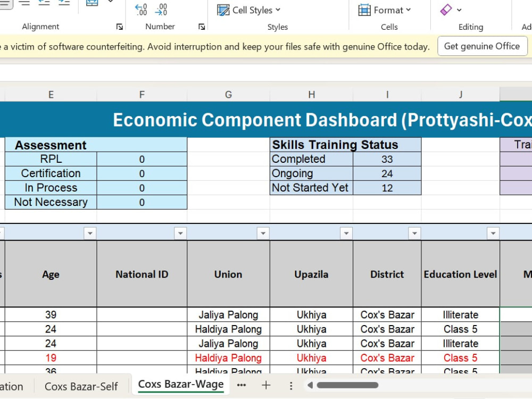532x399 pixels.
Task: Click the Get genuine Office button
Action: pyautogui.click(x=482, y=46)
